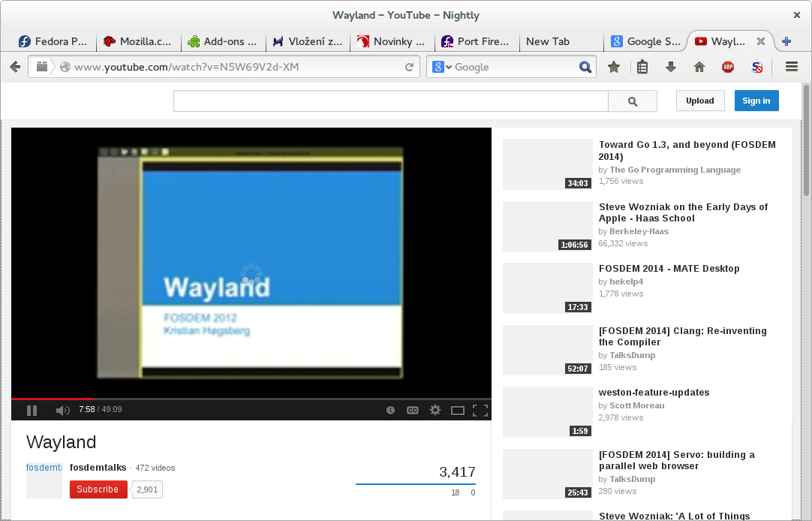Screen dimensions: 812x521
Task: Click the YouTube search input field
Action: click(x=391, y=101)
